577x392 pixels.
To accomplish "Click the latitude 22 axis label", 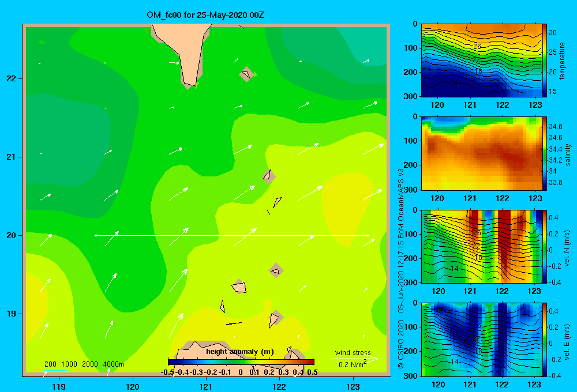I will pyautogui.click(x=12, y=78).
